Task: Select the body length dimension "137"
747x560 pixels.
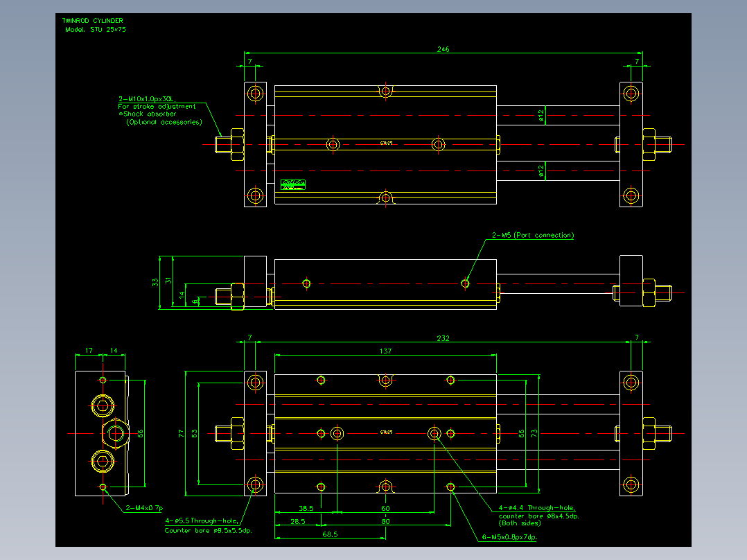Action: tap(385, 351)
